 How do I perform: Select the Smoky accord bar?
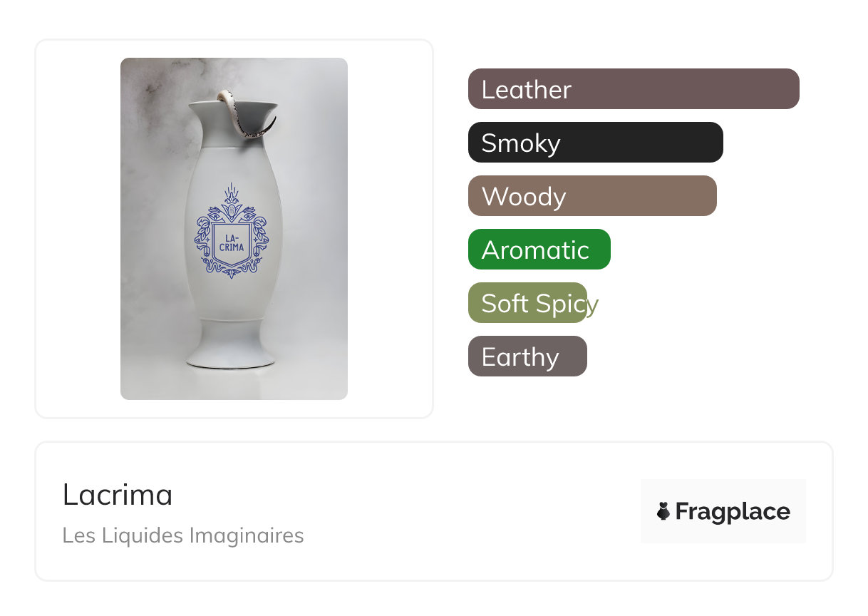596,143
